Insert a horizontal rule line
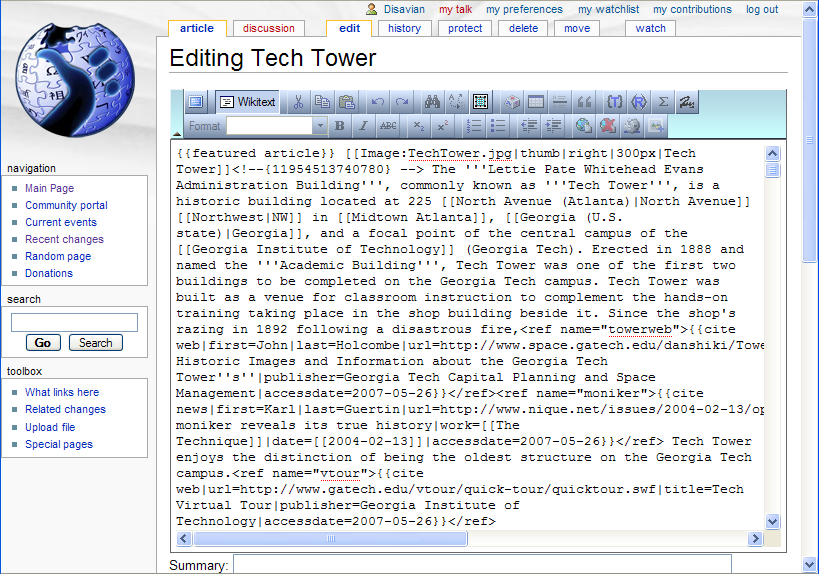Image resolution: width=819 pixels, height=574 pixels. pyautogui.click(x=559, y=102)
